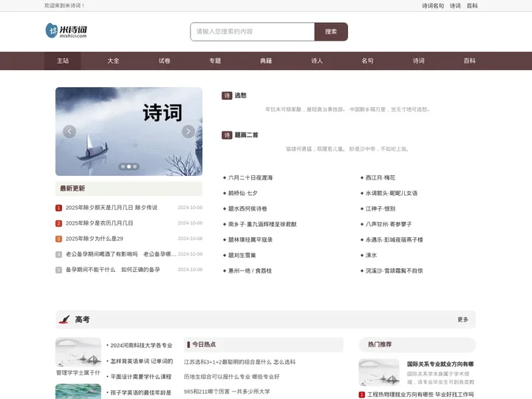
Task: Open 永遇乐·彭城夜宿燕子楼 link
Action: 395,240
